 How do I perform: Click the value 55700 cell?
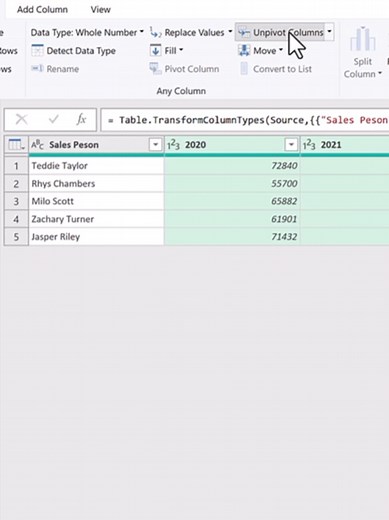coord(232,183)
